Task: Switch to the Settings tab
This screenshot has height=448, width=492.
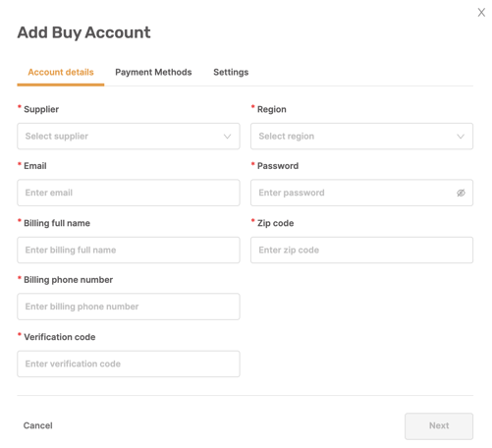Action: [x=231, y=72]
